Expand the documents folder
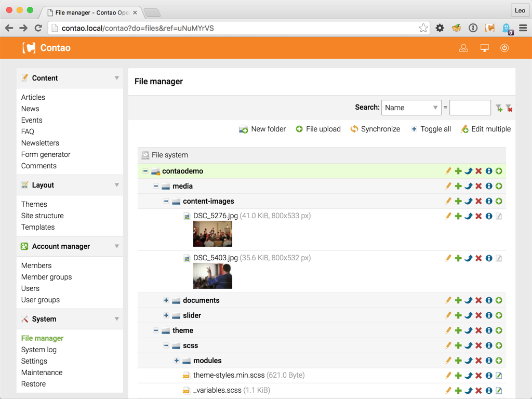 click(166, 300)
